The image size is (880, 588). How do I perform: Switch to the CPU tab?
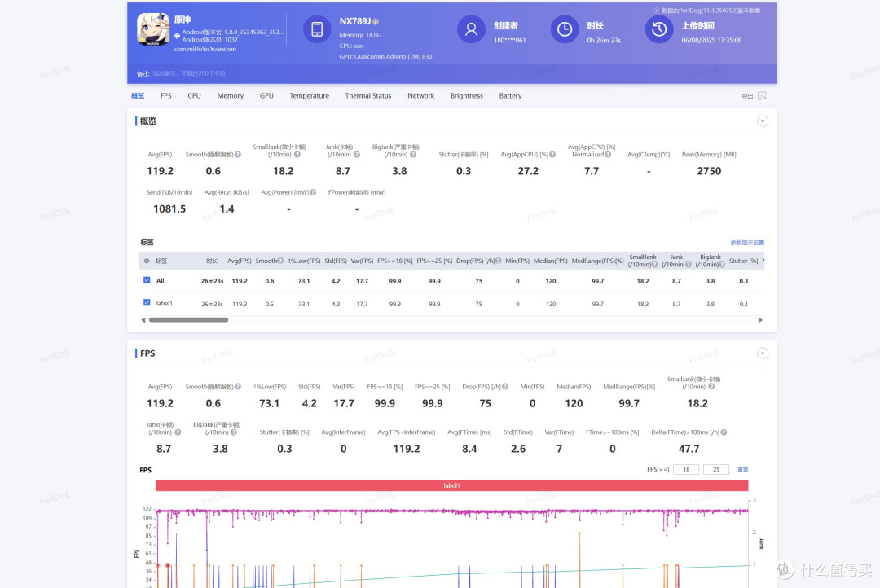(x=194, y=96)
